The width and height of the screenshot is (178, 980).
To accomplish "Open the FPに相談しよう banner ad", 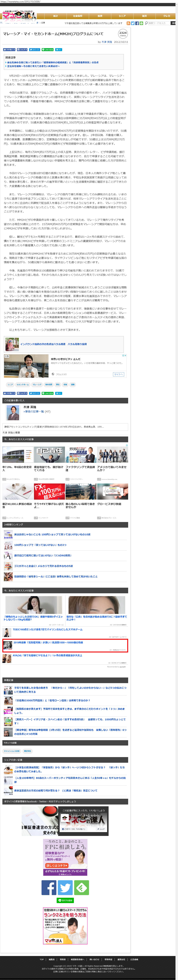I will point(65,858).
